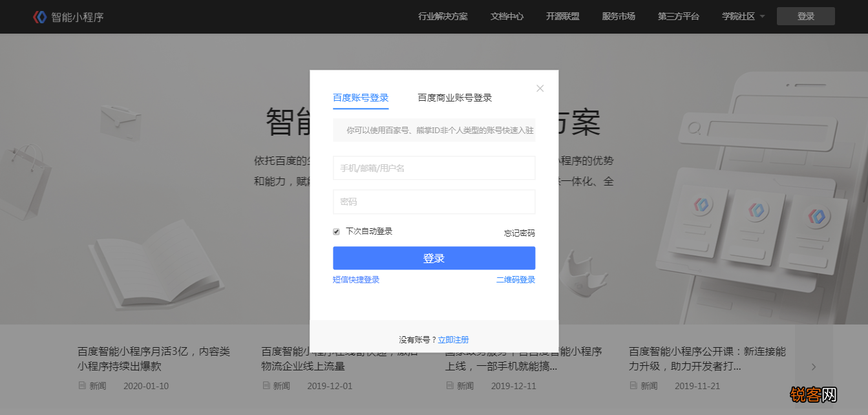Click the date 2019-12-11
Screen dimensions: 868x415
514,386
